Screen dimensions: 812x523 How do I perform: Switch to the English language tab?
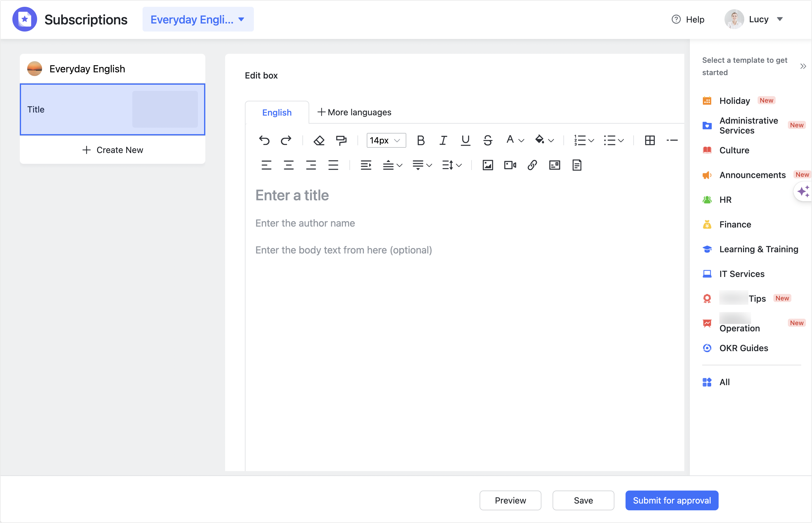[x=276, y=113]
